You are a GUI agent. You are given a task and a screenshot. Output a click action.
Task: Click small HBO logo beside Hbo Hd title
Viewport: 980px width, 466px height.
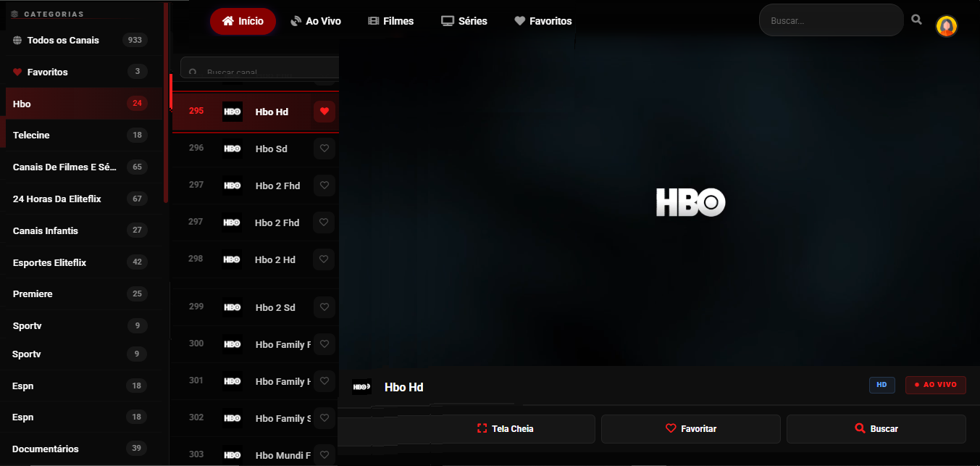click(361, 387)
